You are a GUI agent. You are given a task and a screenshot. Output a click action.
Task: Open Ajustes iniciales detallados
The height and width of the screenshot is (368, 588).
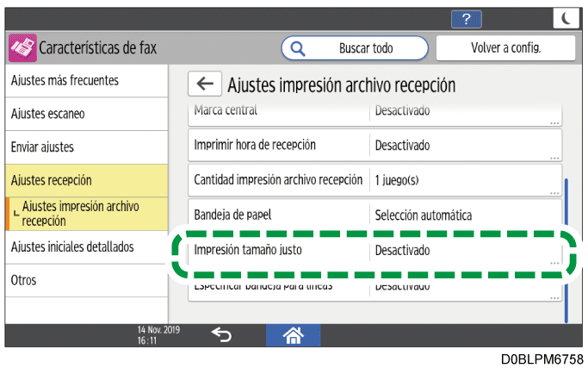click(86, 247)
